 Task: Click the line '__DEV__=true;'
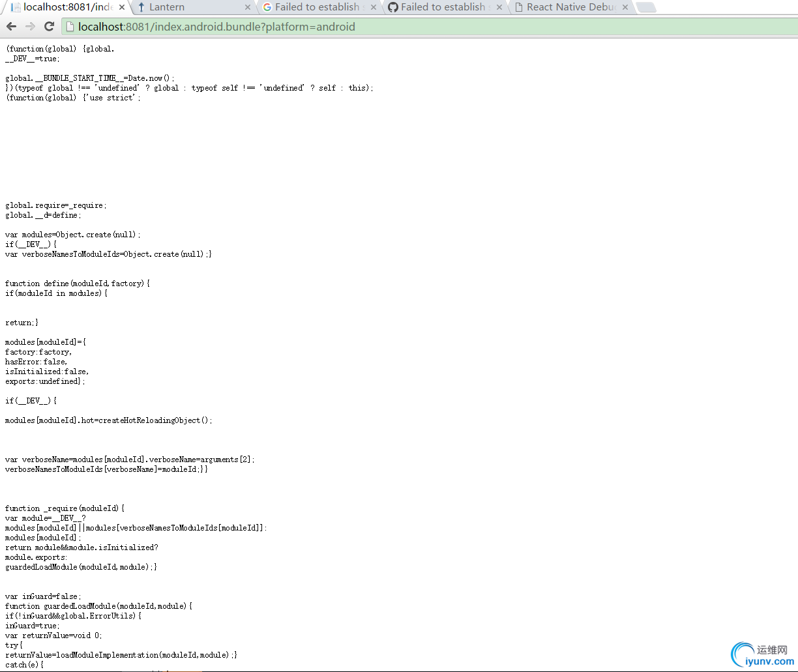coord(33,59)
